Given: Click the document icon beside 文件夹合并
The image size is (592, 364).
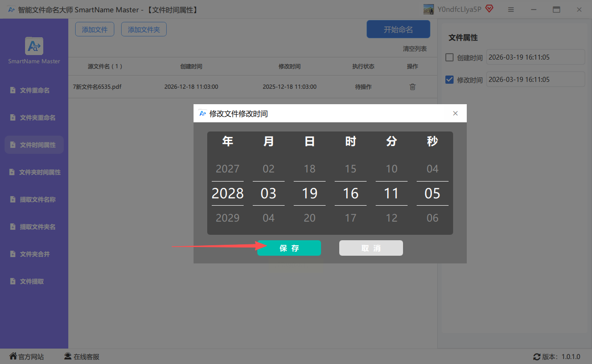Looking at the screenshot, I should click(x=13, y=254).
